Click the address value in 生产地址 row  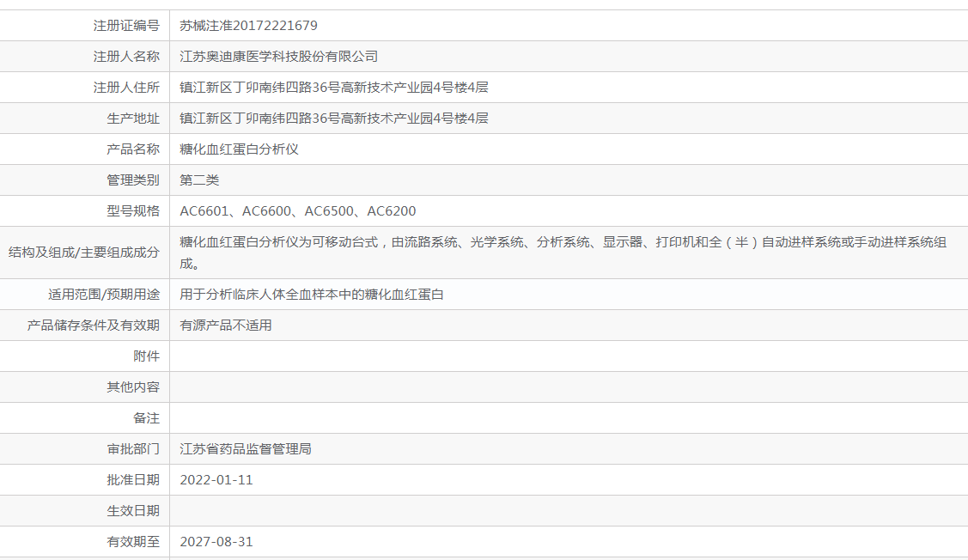334,118
